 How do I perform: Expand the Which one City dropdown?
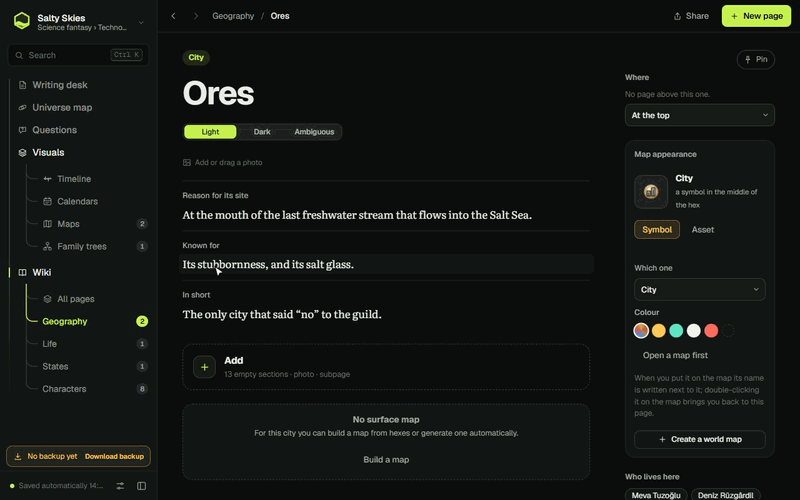(x=699, y=289)
